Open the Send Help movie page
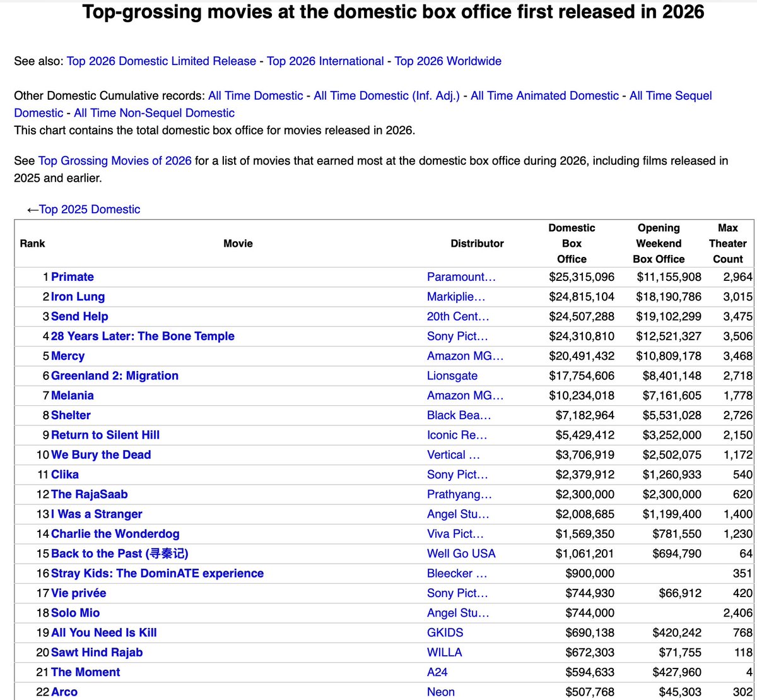This screenshot has width=757, height=700. pyautogui.click(x=79, y=317)
